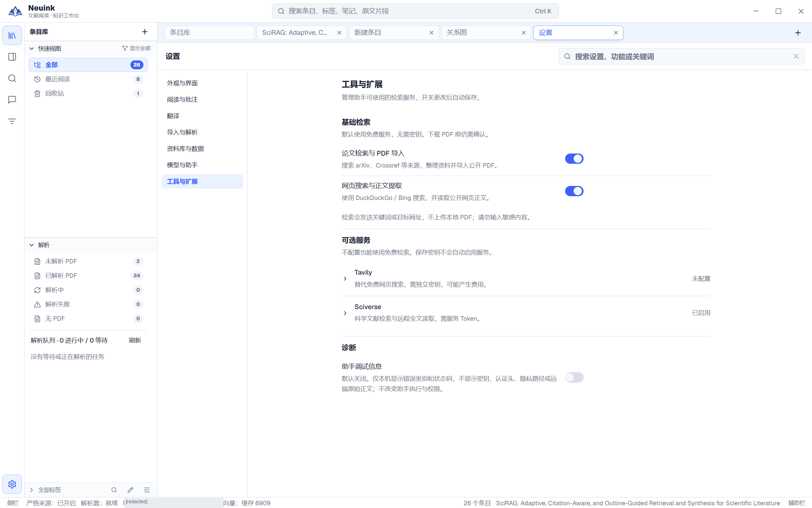
Task: Open the library icon in left rail
Action: 12,35
